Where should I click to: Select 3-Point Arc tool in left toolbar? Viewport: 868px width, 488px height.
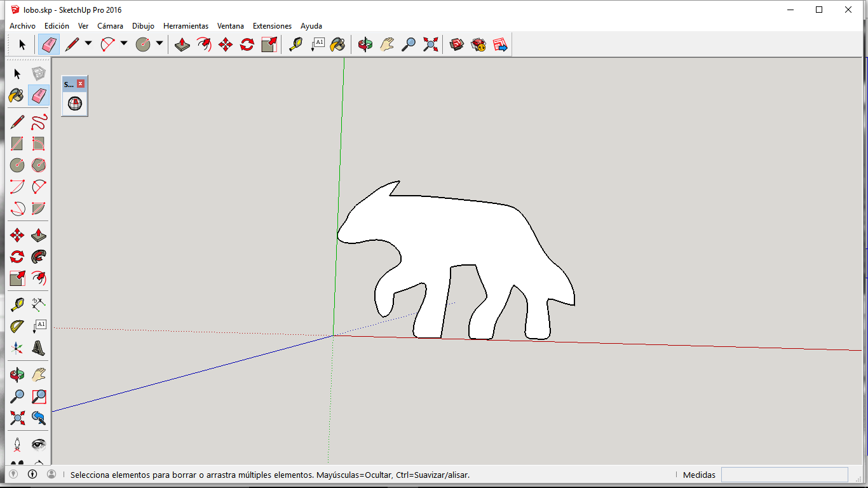(17, 208)
